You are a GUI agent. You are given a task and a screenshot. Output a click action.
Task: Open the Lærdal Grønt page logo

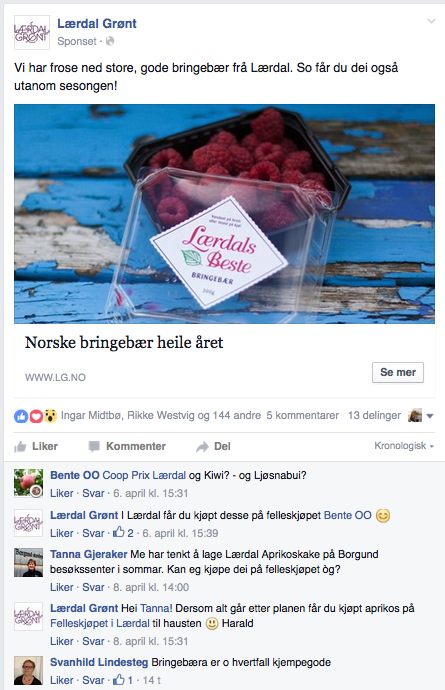click(x=32, y=33)
